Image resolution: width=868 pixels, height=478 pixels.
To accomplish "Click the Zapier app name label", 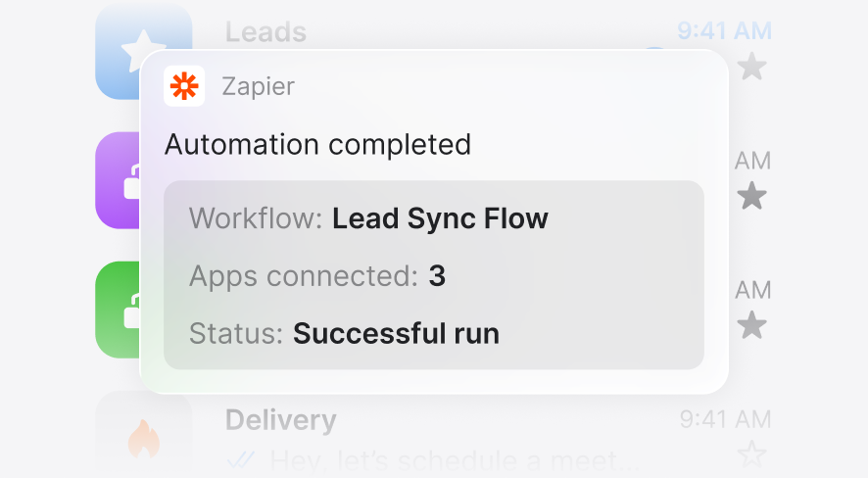I will tap(258, 86).
